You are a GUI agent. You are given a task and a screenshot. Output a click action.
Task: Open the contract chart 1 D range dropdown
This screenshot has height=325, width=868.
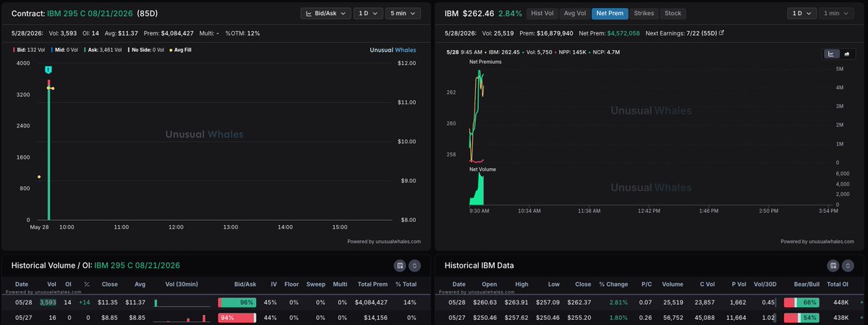[368, 13]
